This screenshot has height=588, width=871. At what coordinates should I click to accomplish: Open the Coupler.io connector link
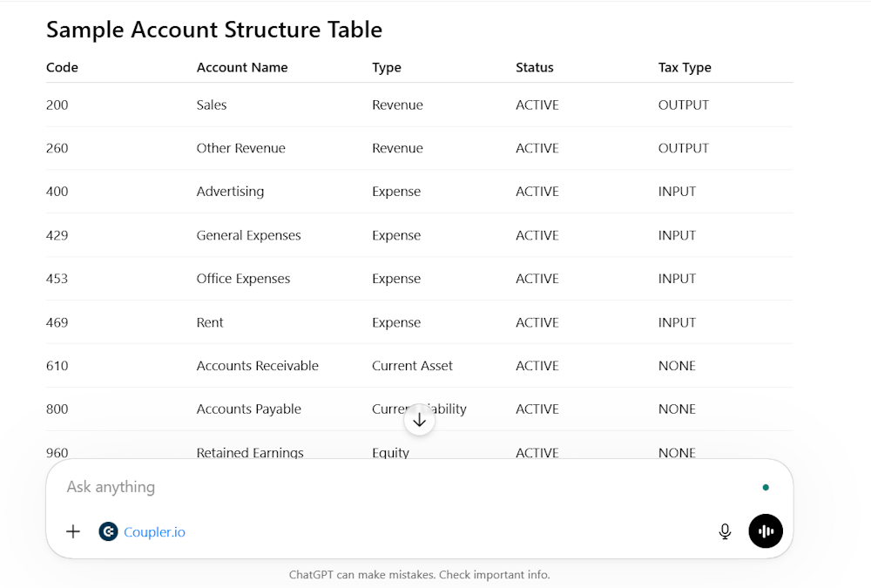click(x=154, y=532)
